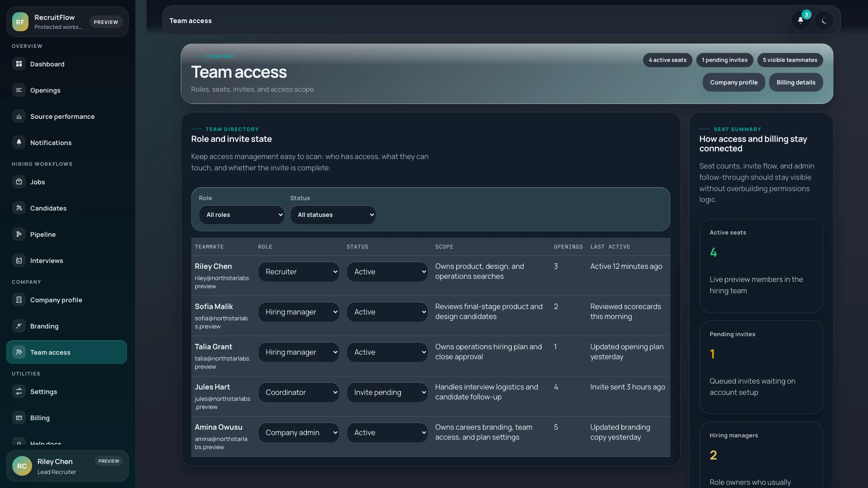Click the Billing card icon

19,418
